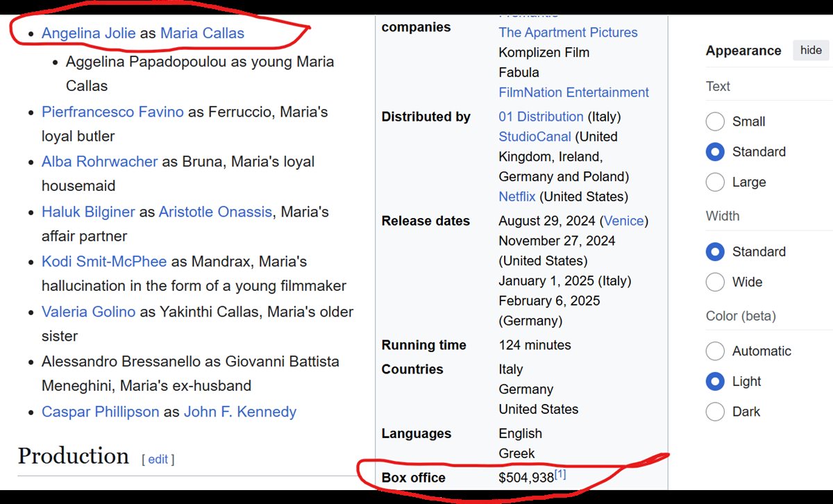
Task: Open The Apartment Pictures link
Action: pyautogui.click(x=568, y=33)
